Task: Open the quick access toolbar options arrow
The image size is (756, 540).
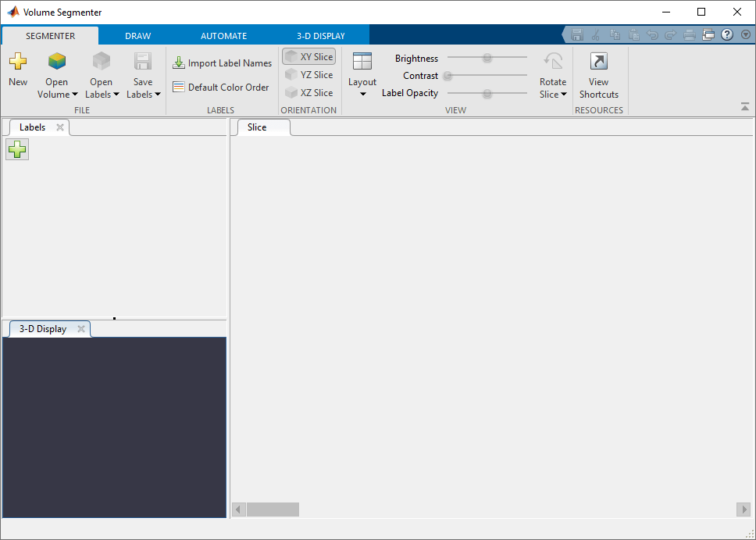Action: 746,34
